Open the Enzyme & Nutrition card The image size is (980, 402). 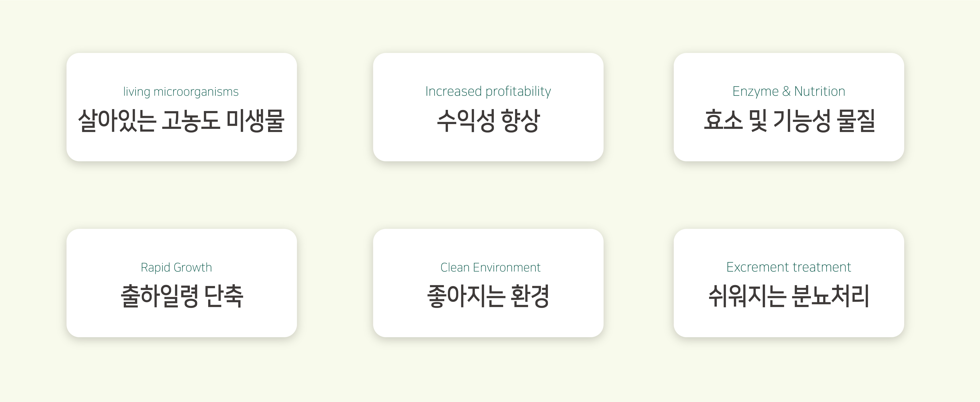pyautogui.click(x=789, y=107)
